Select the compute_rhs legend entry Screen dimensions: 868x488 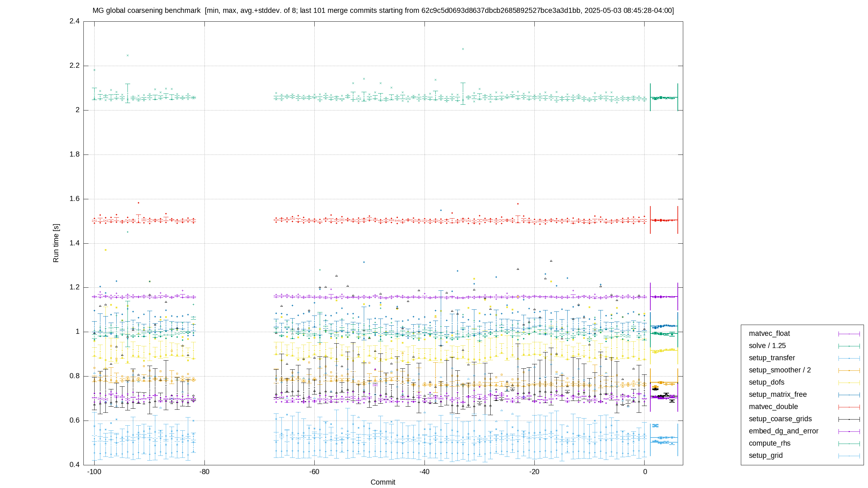(x=770, y=443)
